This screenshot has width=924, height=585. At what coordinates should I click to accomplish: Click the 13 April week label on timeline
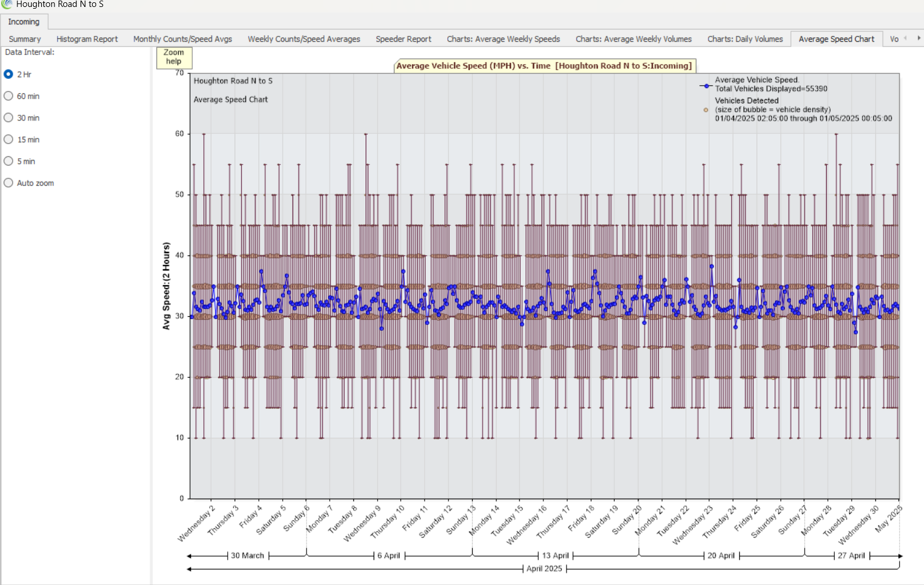tap(555, 555)
